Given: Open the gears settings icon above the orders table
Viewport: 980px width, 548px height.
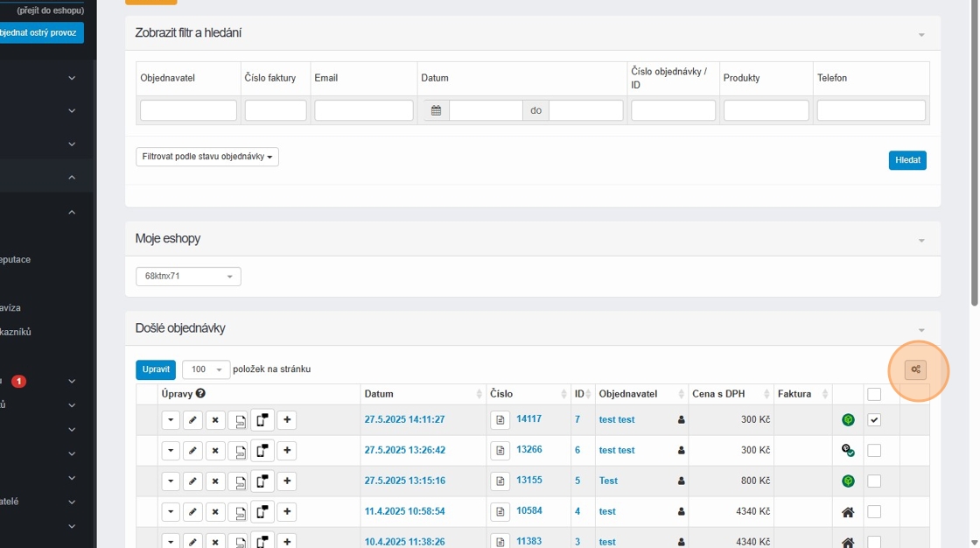Looking at the screenshot, I should [915, 370].
